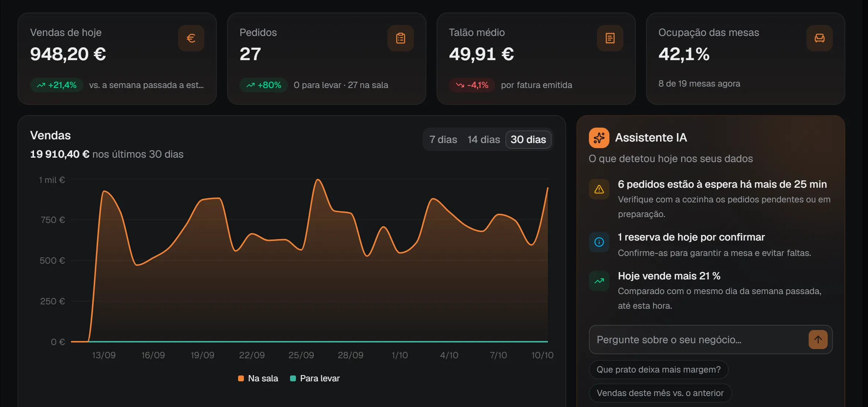Toggle the Na sala legend series

click(x=258, y=378)
